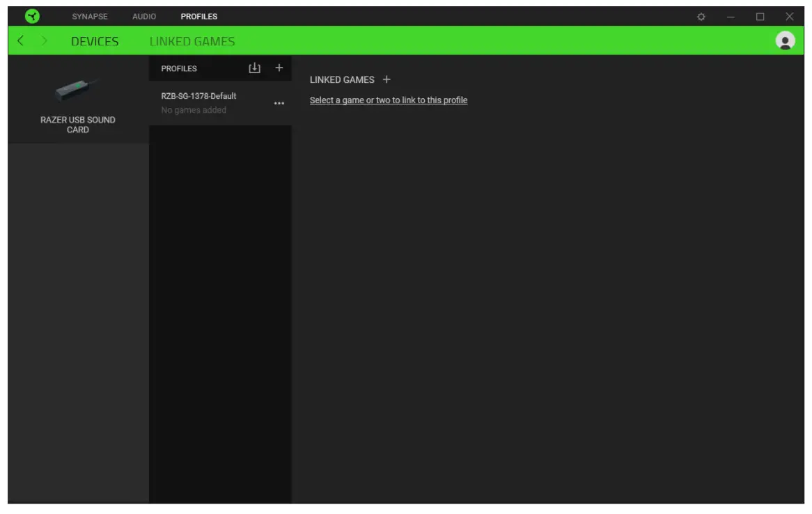Image resolution: width=812 pixels, height=514 pixels.
Task: Click the LINKED GAMES label
Action: [343, 79]
